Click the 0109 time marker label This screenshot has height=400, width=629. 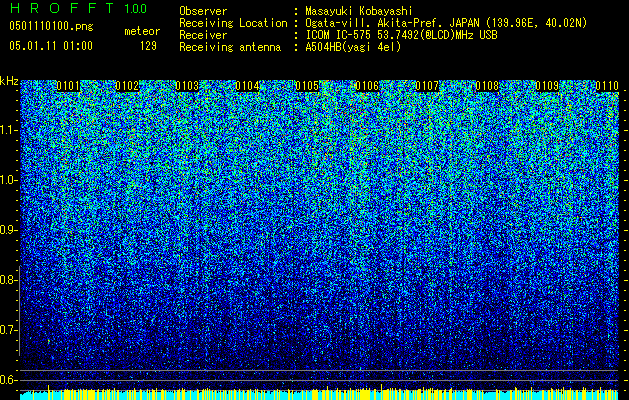pyautogui.click(x=547, y=86)
